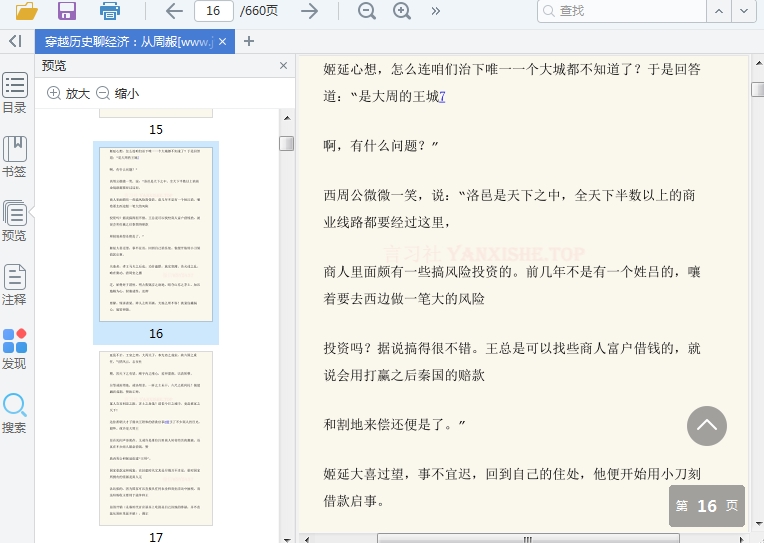Select the page 17 thumbnail

pyautogui.click(x=156, y=438)
